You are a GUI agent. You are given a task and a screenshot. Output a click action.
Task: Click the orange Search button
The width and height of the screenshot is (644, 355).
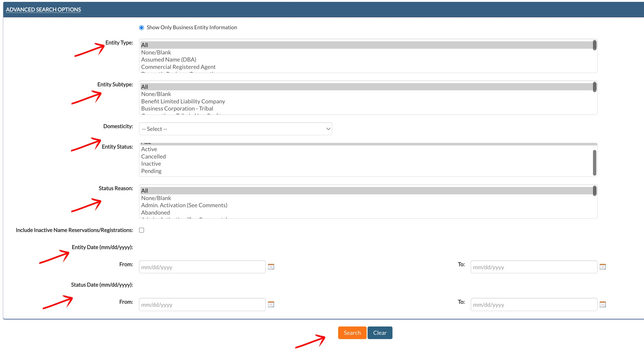[x=352, y=333]
